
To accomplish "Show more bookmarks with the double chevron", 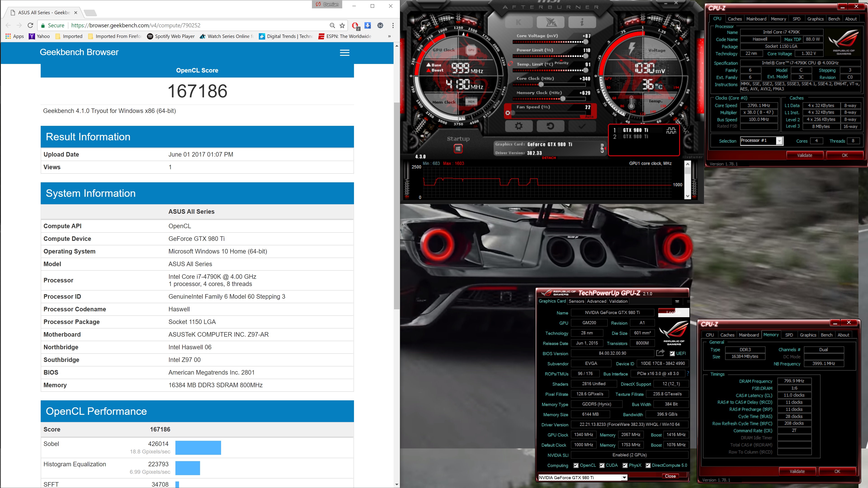I will pos(389,36).
